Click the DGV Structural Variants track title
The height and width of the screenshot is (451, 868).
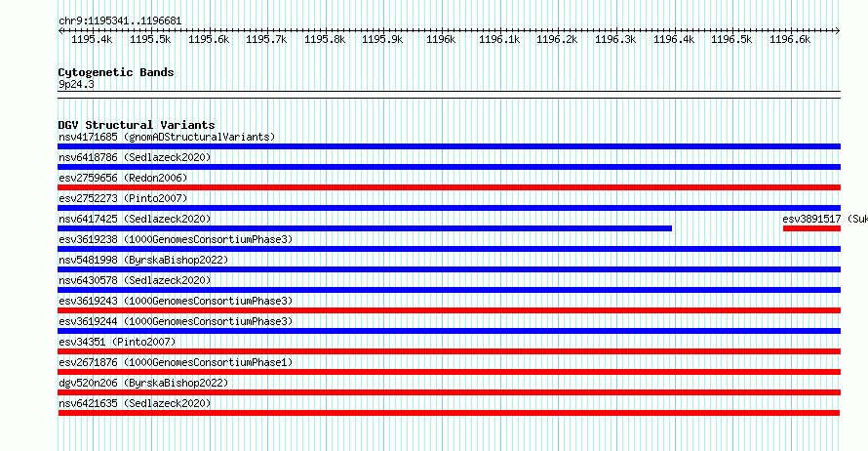pos(137,125)
